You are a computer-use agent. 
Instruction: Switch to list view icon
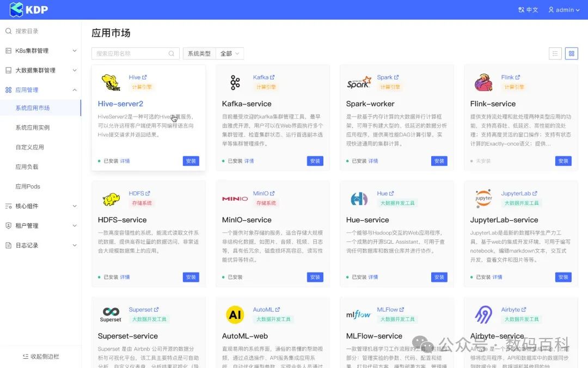(555, 53)
